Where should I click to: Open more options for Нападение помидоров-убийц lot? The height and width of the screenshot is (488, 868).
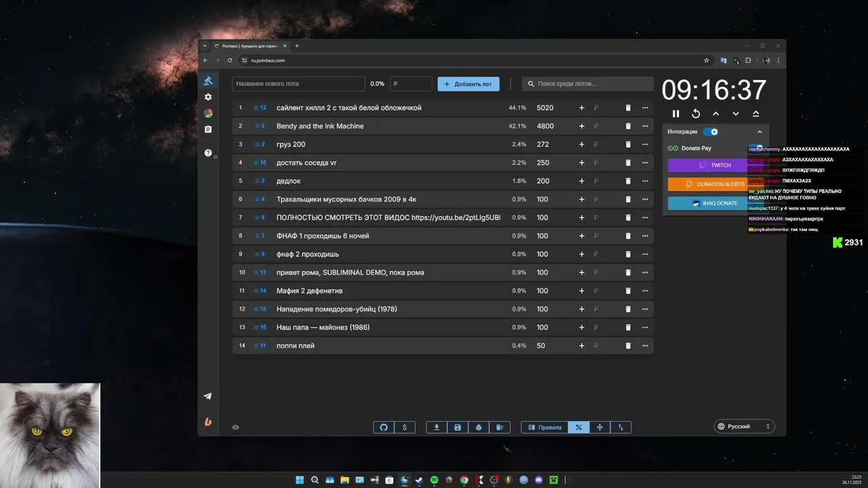point(645,309)
